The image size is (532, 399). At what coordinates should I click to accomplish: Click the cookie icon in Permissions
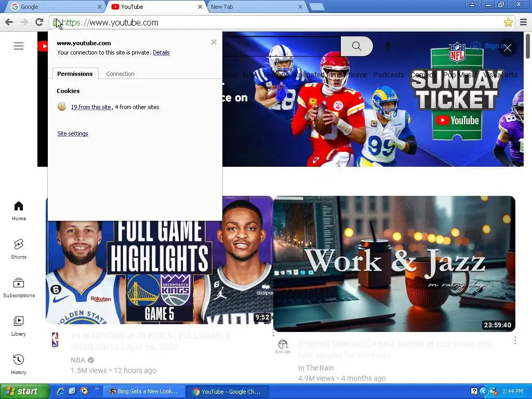pos(62,107)
